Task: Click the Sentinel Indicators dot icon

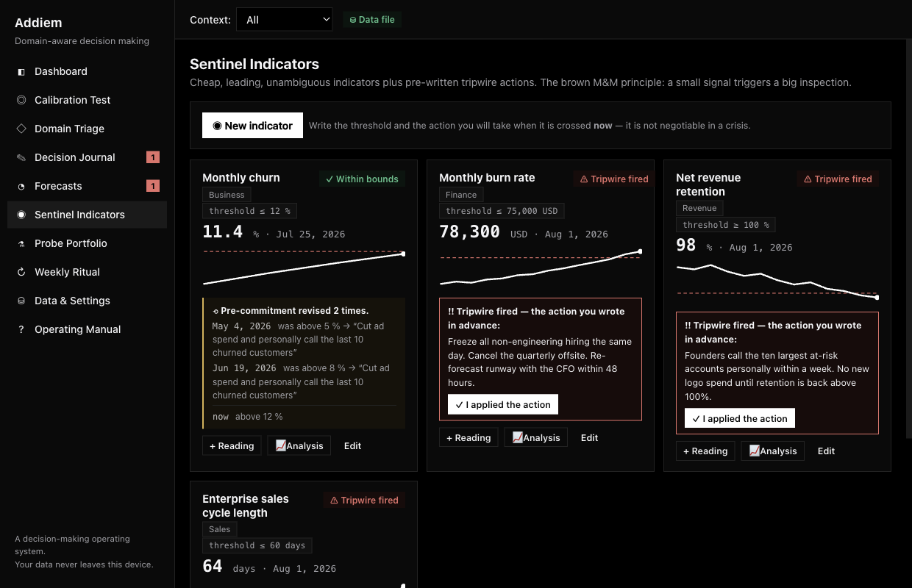Action: pos(21,215)
